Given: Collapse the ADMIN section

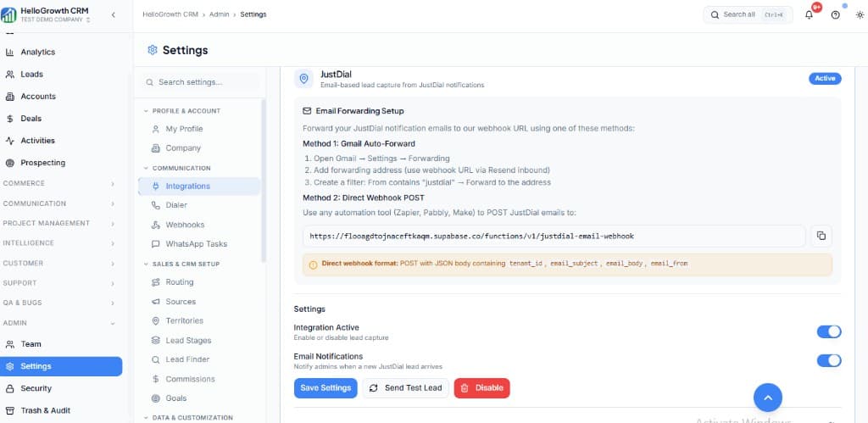Looking at the screenshot, I should (60, 323).
